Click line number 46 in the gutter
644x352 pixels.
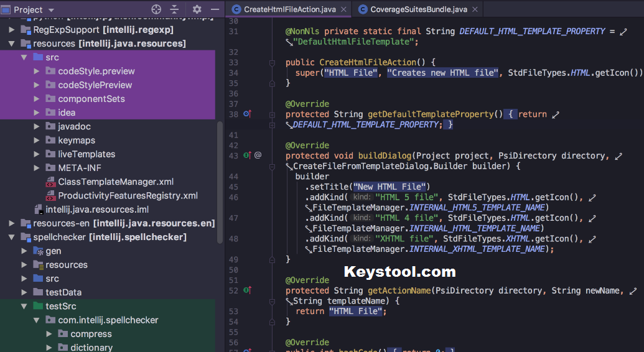coord(233,197)
